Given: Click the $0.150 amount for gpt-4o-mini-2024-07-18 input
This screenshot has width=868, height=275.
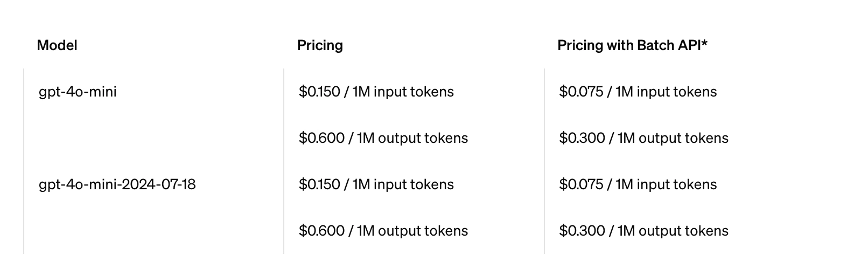Looking at the screenshot, I should point(319,184).
